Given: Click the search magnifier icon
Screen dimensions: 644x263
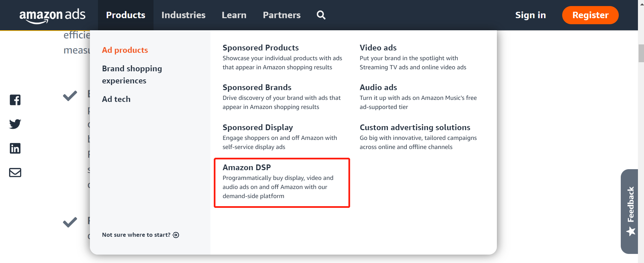Looking at the screenshot, I should pos(321,15).
